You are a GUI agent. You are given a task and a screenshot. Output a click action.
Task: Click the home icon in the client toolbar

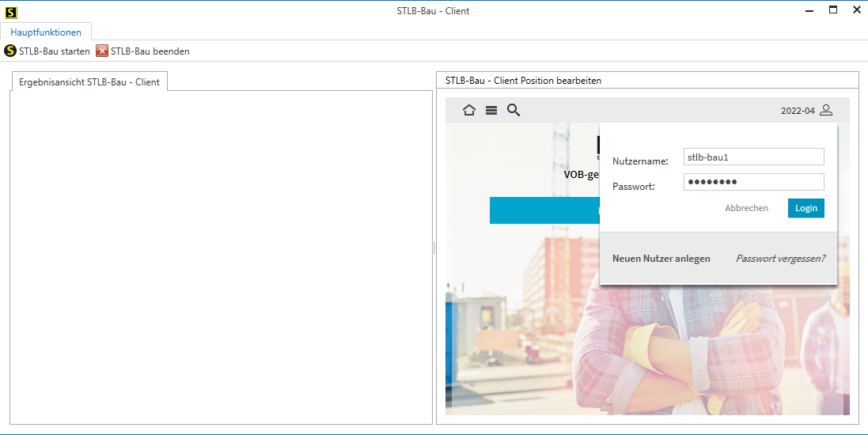469,111
